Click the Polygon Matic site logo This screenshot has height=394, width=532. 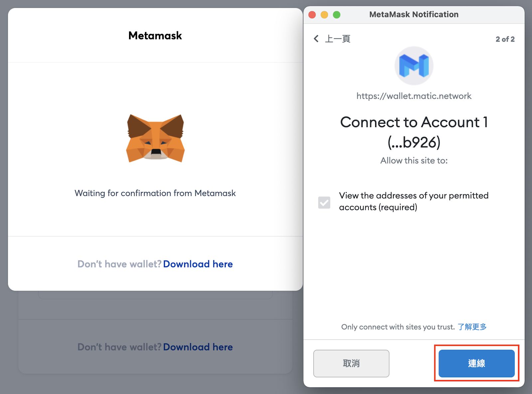[414, 66]
